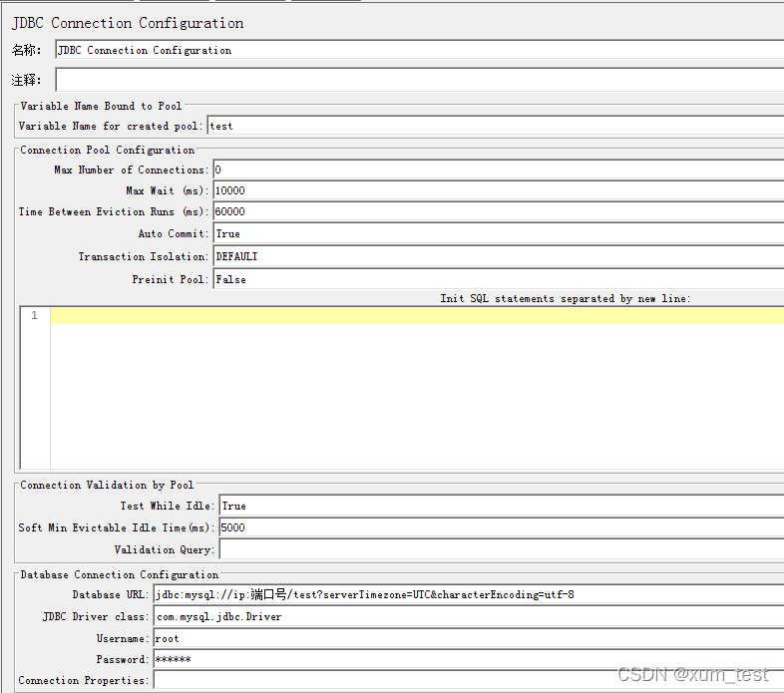Open the Test While Idle combo box
This screenshot has height=693, width=784.
502,506
